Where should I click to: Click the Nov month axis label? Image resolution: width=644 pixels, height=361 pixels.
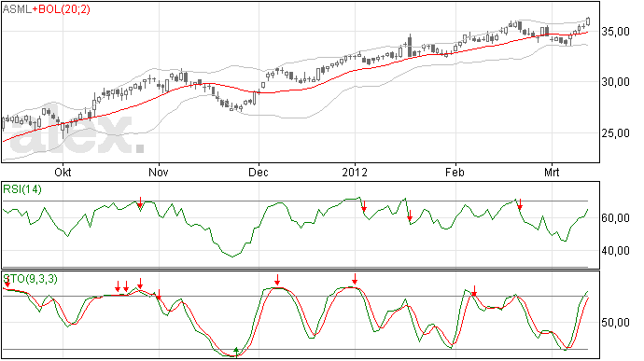(159, 172)
